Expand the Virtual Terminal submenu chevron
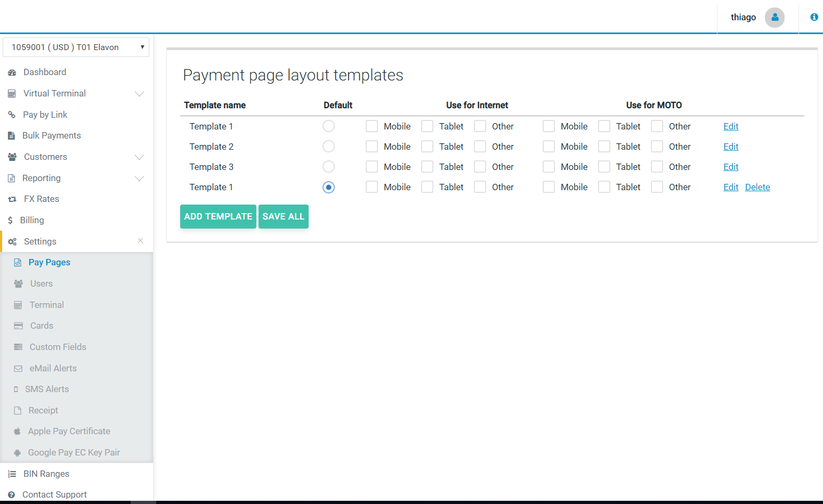The height and width of the screenshot is (504, 823). pyautogui.click(x=139, y=94)
